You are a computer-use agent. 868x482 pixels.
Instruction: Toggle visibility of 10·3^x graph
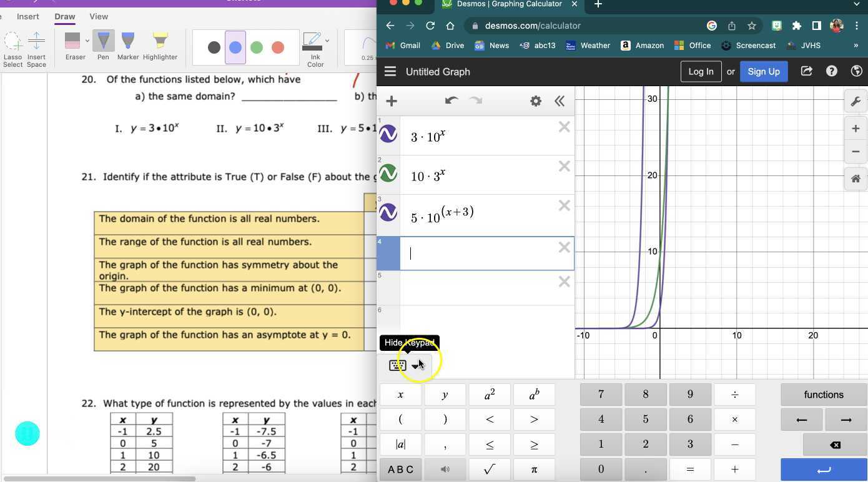[388, 173]
